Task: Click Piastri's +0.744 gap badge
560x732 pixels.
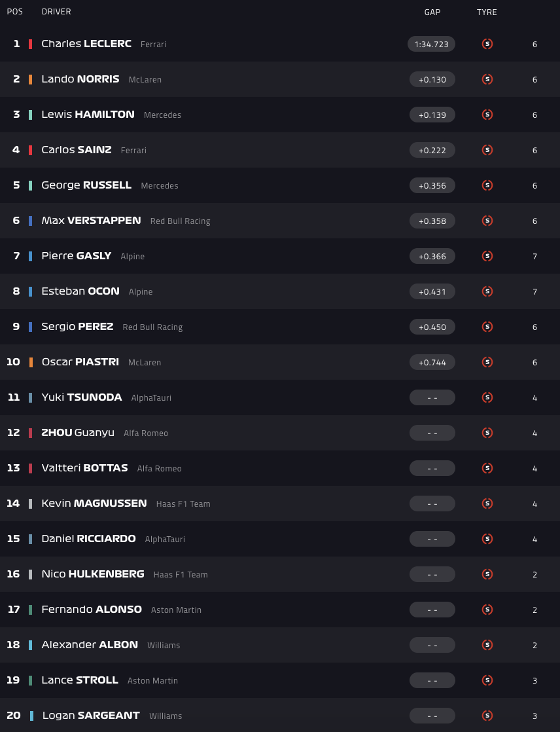Action: (x=432, y=362)
